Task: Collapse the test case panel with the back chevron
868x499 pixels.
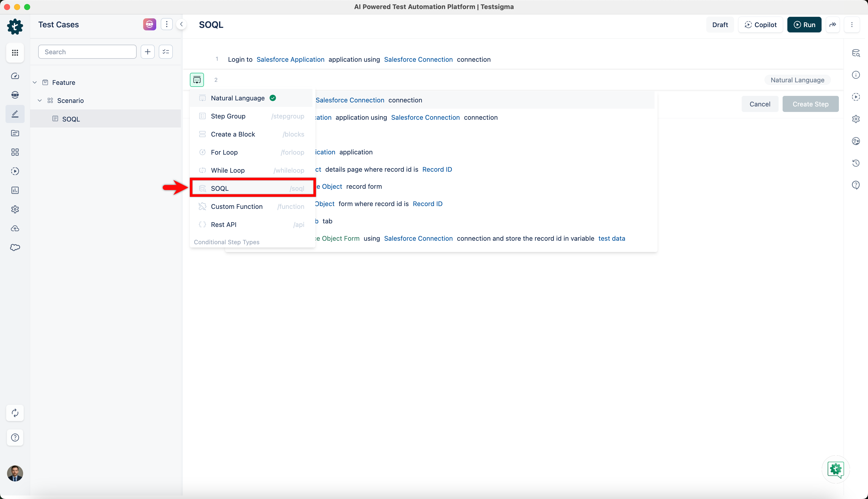Action: click(181, 24)
